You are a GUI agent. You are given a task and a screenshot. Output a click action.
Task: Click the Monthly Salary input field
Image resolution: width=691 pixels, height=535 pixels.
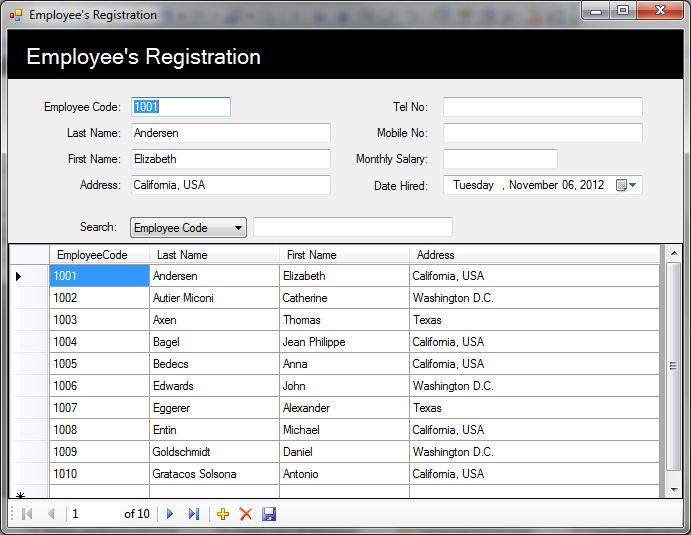[500, 159]
